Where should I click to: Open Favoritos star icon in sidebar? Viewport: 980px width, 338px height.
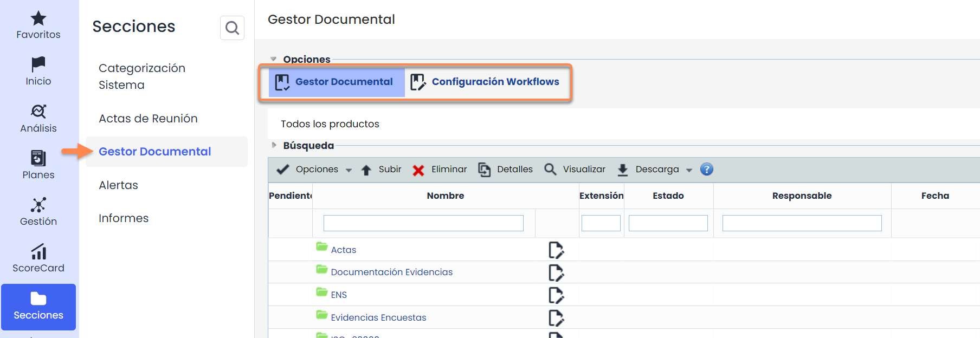point(38,19)
